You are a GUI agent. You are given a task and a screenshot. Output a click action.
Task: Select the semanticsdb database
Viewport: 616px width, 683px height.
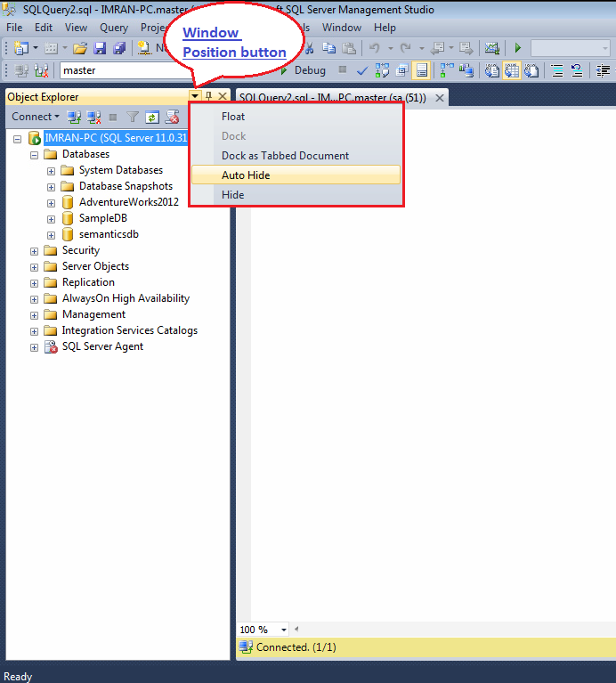pyautogui.click(x=109, y=234)
